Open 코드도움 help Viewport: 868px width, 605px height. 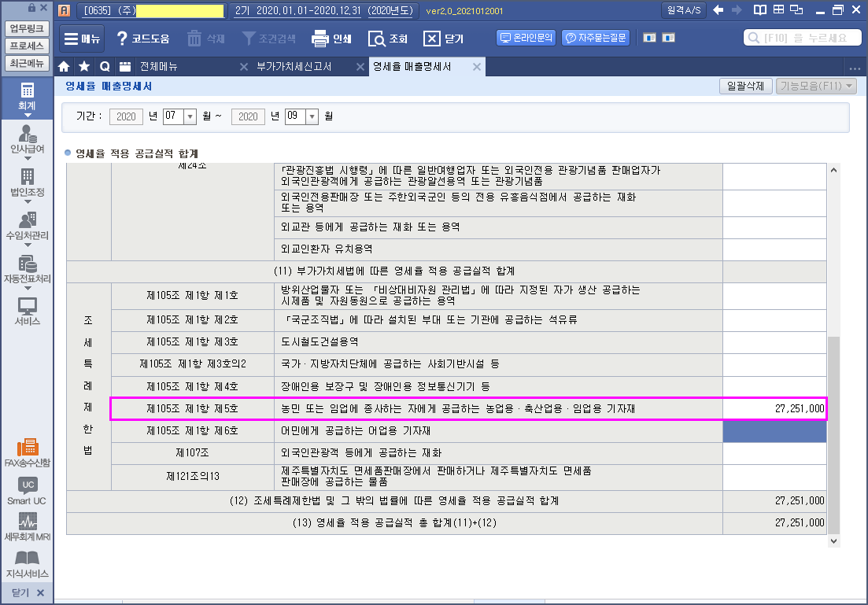(x=143, y=39)
